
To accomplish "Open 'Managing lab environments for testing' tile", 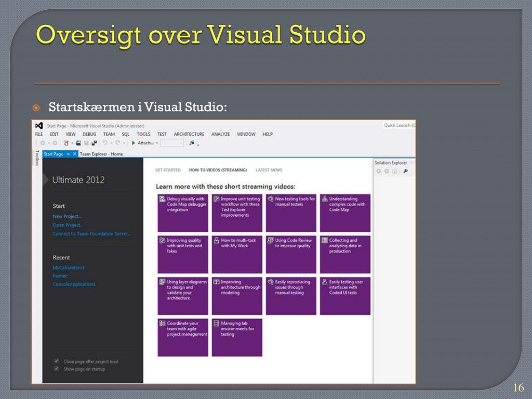I will pos(237,337).
